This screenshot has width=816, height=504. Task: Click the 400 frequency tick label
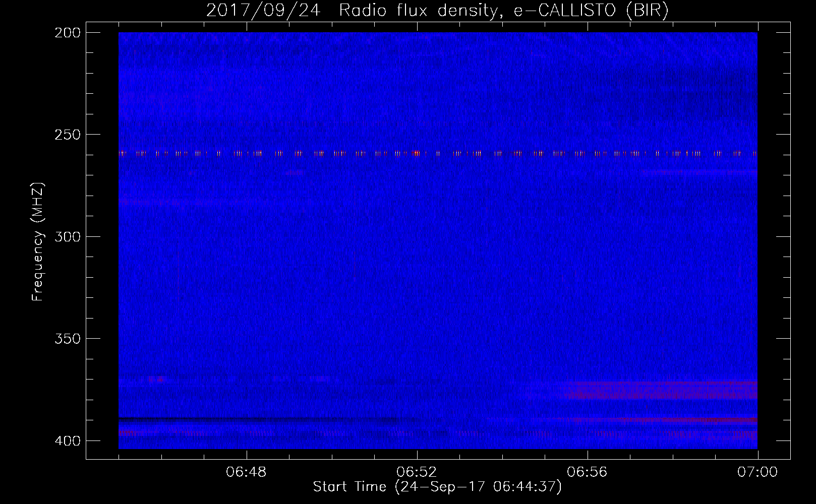[x=68, y=441]
